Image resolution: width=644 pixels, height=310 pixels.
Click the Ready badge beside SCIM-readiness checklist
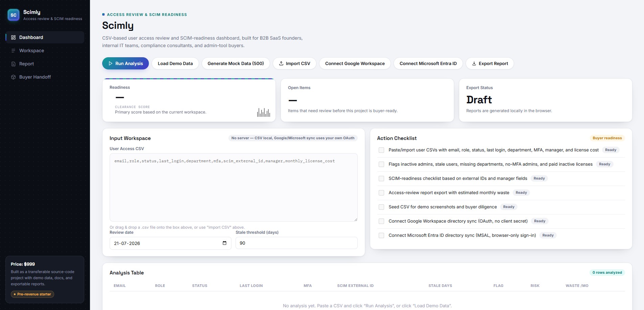pos(539,178)
